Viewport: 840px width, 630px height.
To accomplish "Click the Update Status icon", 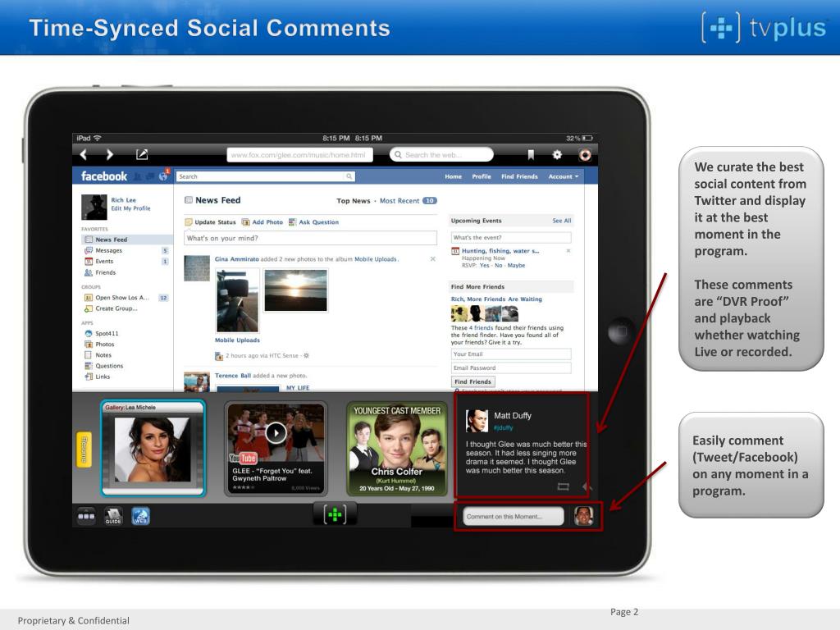I will tap(189, 221).
